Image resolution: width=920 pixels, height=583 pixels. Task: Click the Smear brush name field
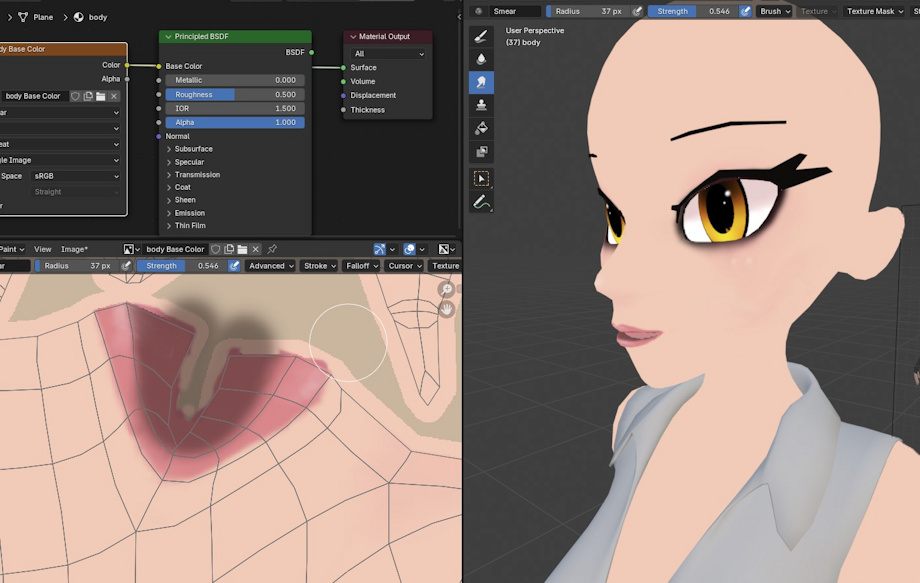pyautogui.click(x=515, y=11)
